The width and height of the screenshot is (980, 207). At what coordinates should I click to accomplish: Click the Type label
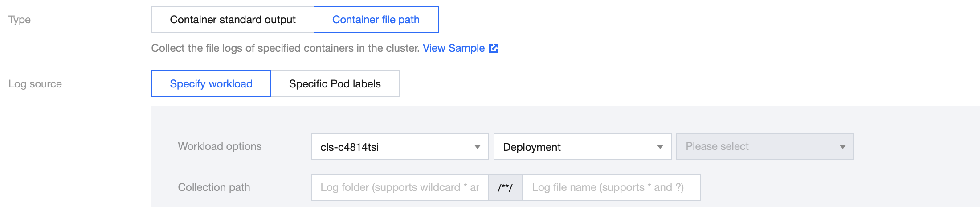coord(20,20)
